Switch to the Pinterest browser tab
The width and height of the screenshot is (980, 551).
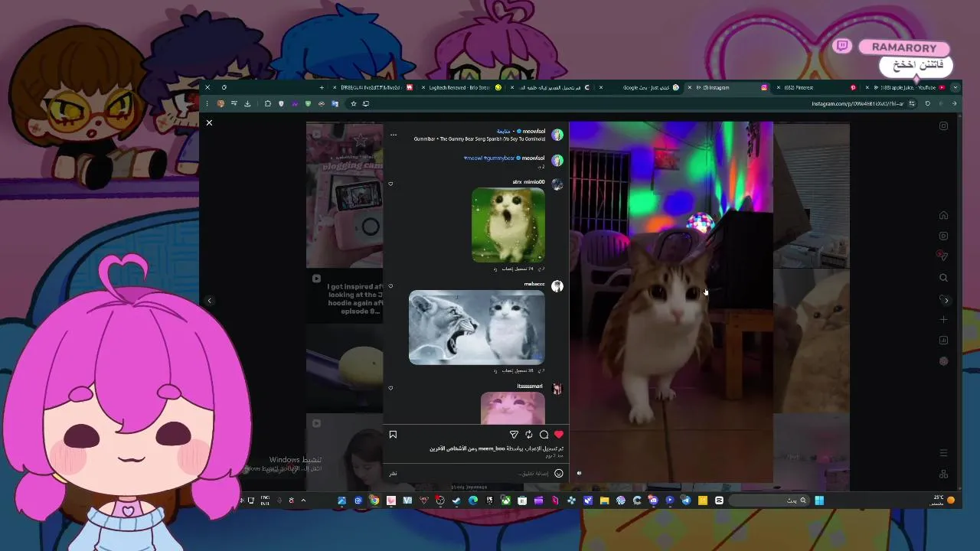click(816, 87)
